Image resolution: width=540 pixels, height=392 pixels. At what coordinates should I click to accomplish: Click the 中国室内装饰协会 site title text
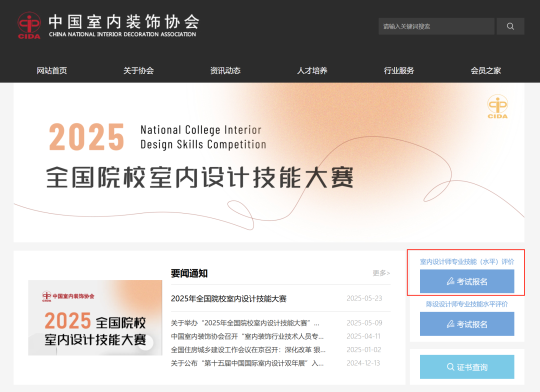[x=124, y=21]
